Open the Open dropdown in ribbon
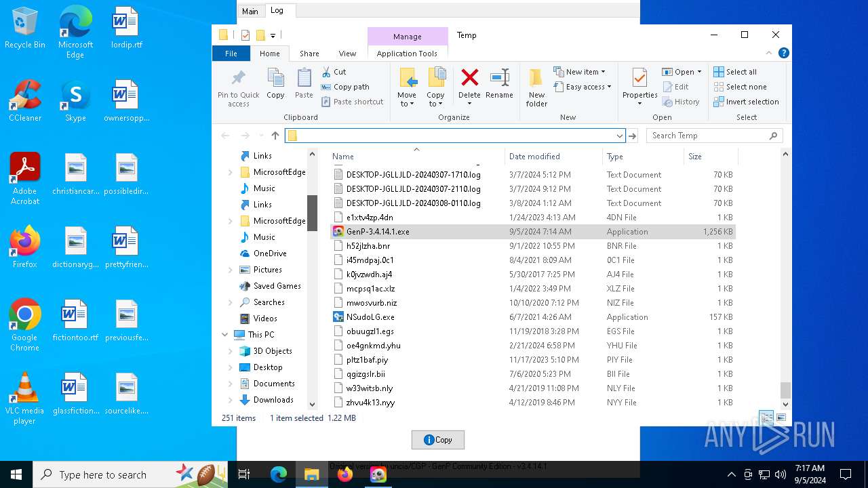 (x=682, y=72)
